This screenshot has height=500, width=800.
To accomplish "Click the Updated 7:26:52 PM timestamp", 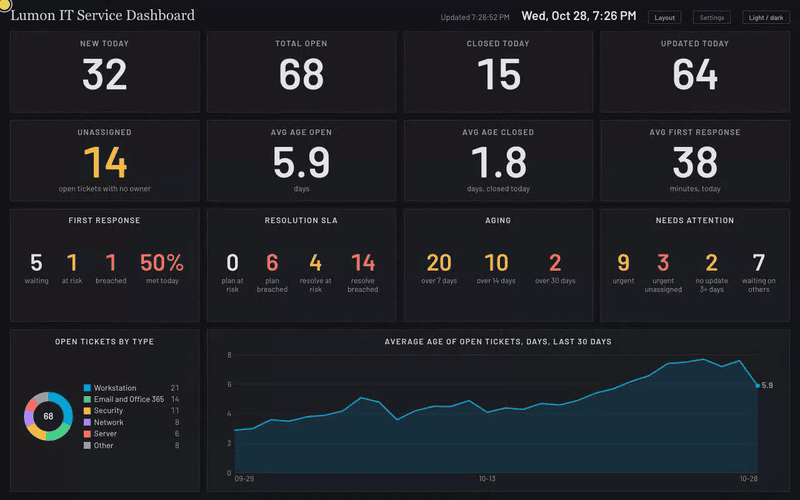I will 474,17.
